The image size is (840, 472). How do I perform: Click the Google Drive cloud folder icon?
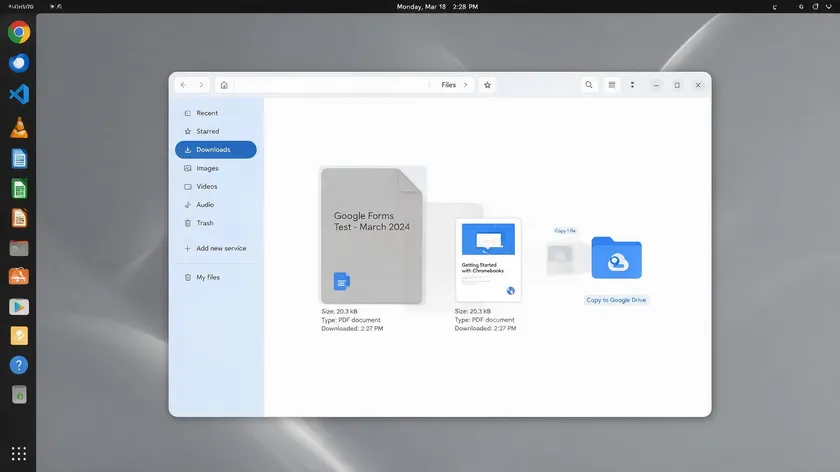tap(616, 258)
